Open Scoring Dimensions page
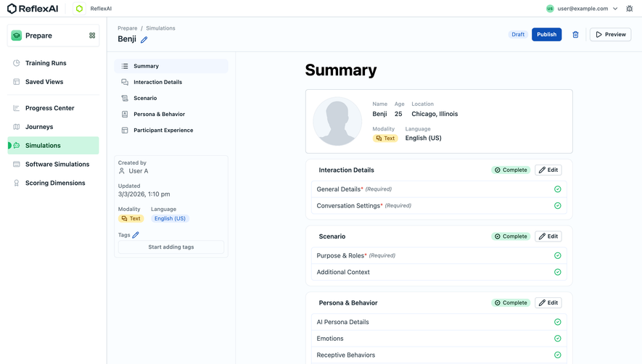Image resolution: width=642 pixels, height=364 pixels. tap(53, 183)
